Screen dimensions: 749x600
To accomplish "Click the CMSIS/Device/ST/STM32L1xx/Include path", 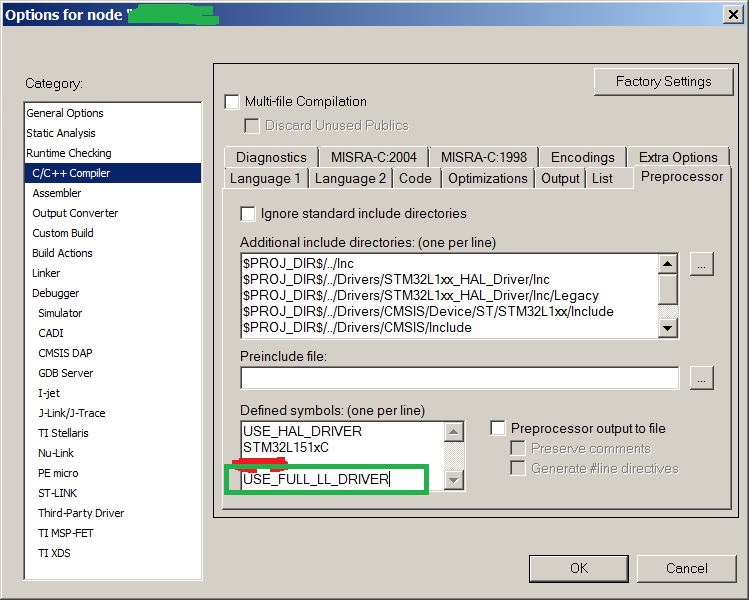I will click(428, 311).
